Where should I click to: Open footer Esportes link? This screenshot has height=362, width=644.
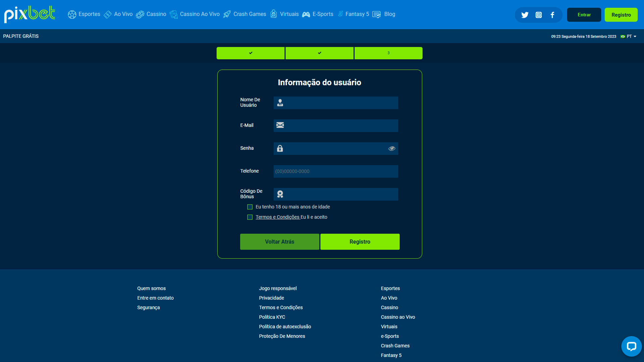pos(390,288)
